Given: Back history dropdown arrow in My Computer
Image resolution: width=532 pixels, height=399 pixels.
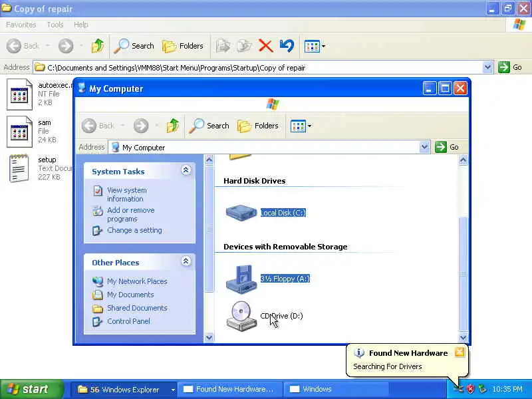Looking at the screenshot, I should click(x=123, y=126).
